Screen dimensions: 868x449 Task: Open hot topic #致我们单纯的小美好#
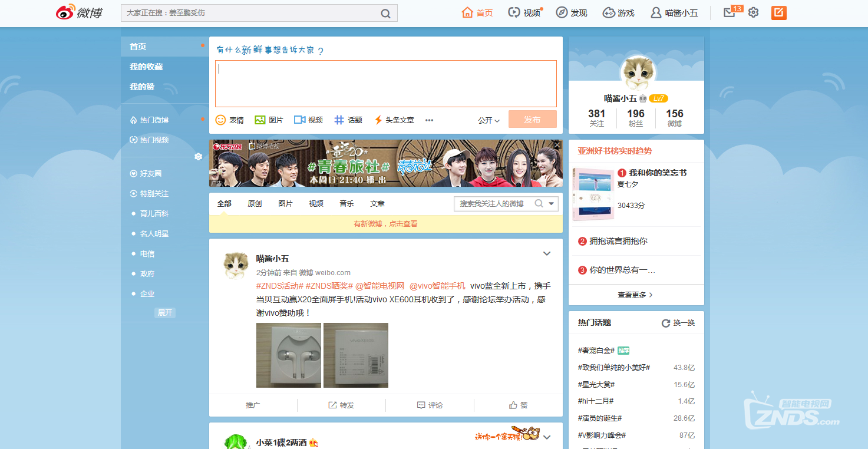(614, 368)
